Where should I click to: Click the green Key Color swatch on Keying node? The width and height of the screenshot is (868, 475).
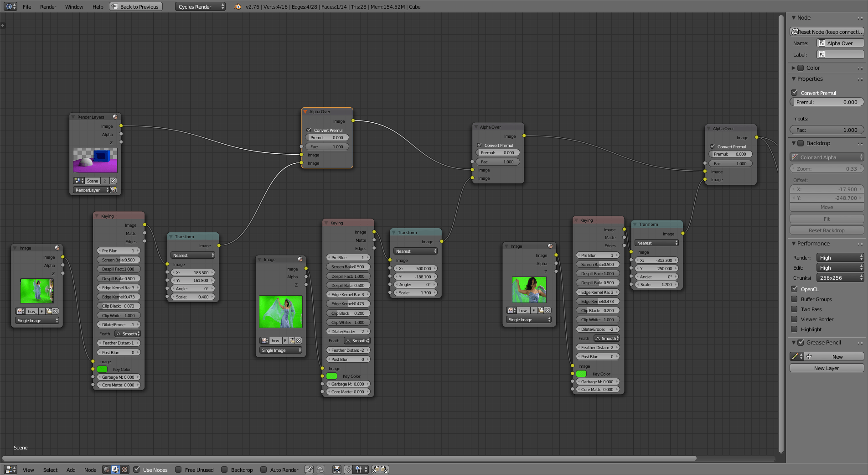(x=102, y=369)
